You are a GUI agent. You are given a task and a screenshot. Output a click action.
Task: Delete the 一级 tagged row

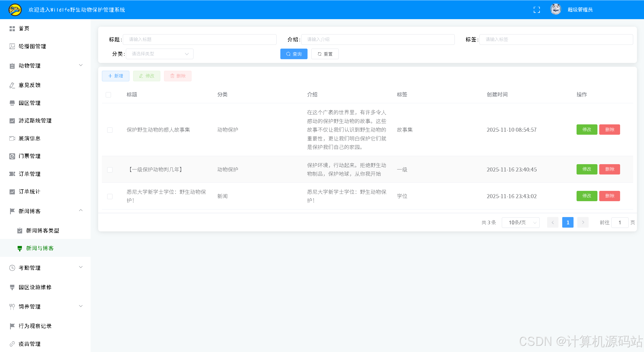(x=610, y=169)
